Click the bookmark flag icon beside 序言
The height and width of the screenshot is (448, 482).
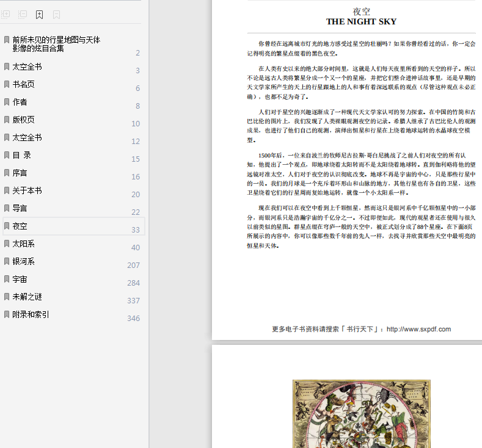7,173
